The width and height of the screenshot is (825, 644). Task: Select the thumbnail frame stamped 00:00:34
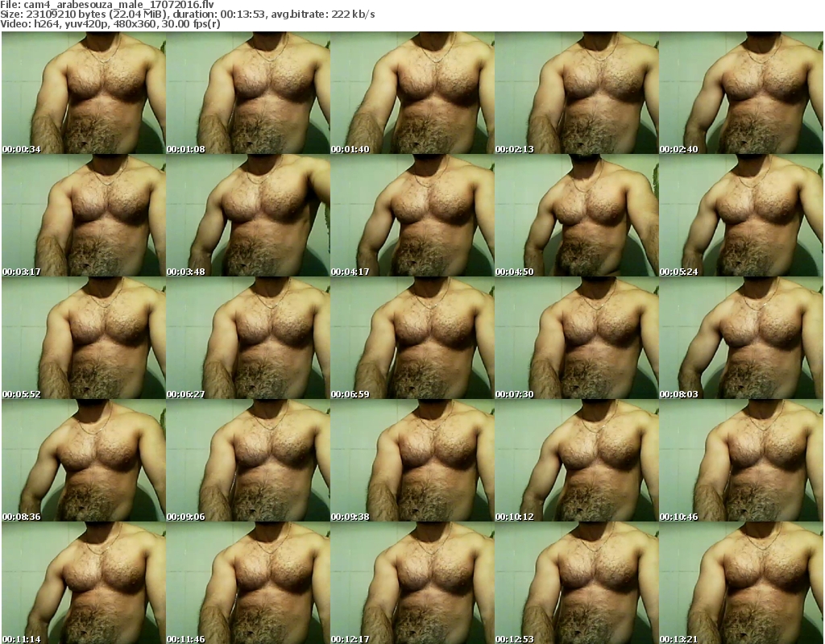click(x=84, y=93)
